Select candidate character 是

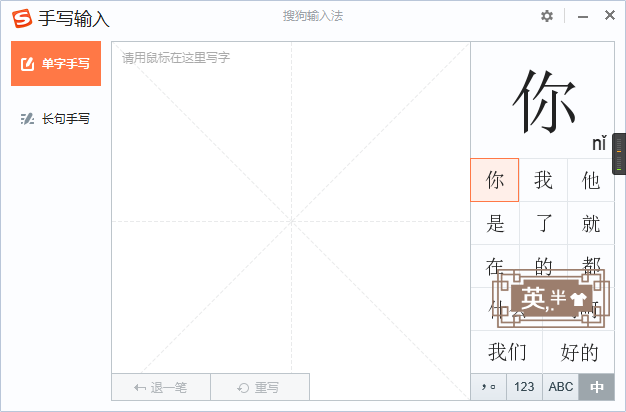coord(495,223)
